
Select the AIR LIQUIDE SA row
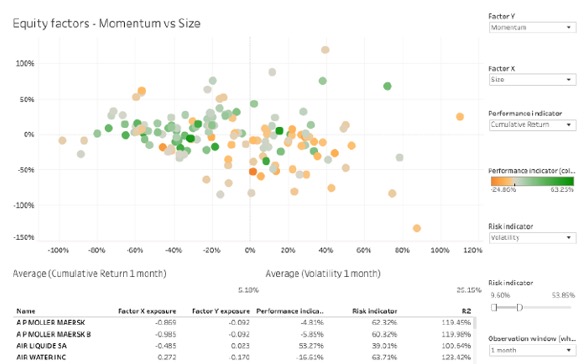click(x=244, y=346)
